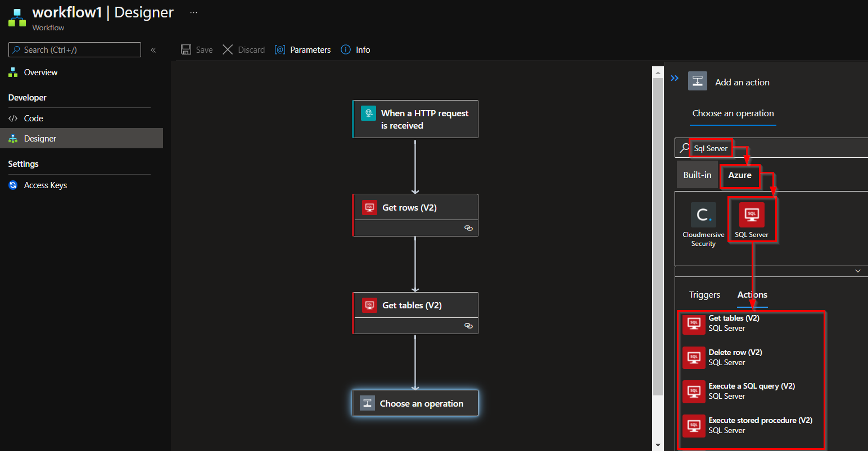This screenshot has width=868, height=451.
Task: Click the SQL icon beside Execute a SQL query
Action: click(694, 391)
